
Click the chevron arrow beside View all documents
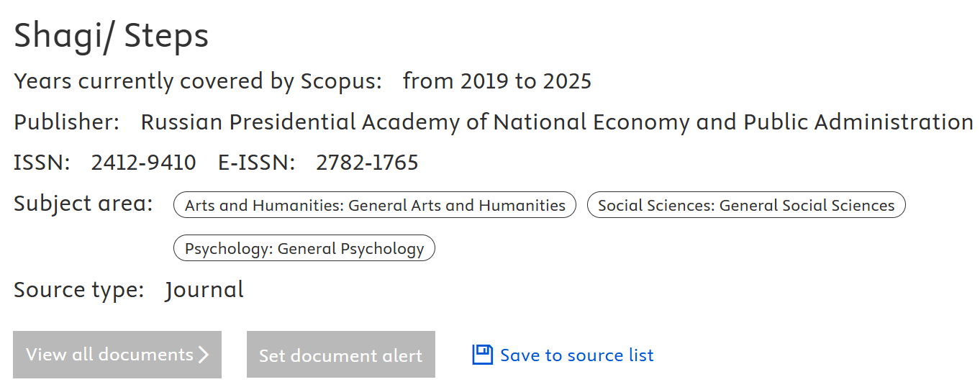point(204,355)
